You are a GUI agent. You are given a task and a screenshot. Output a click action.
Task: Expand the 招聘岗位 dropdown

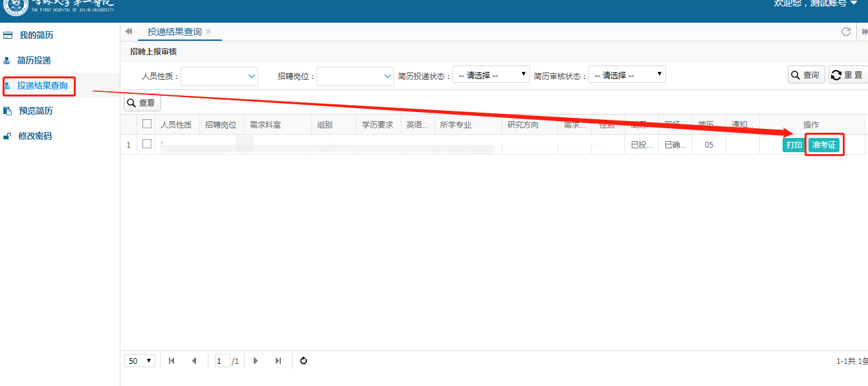(x=388, y=76)
